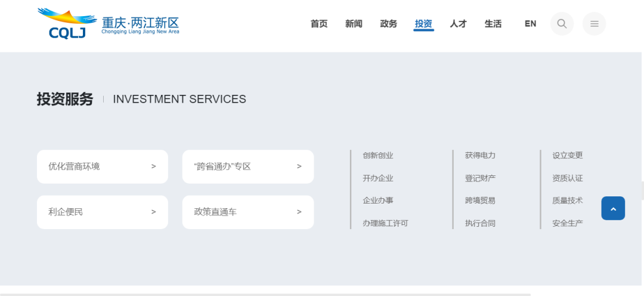Click the 登记财产 link
Screen dimensions: 644x296
pyautogui.click(x=480, y=178)
